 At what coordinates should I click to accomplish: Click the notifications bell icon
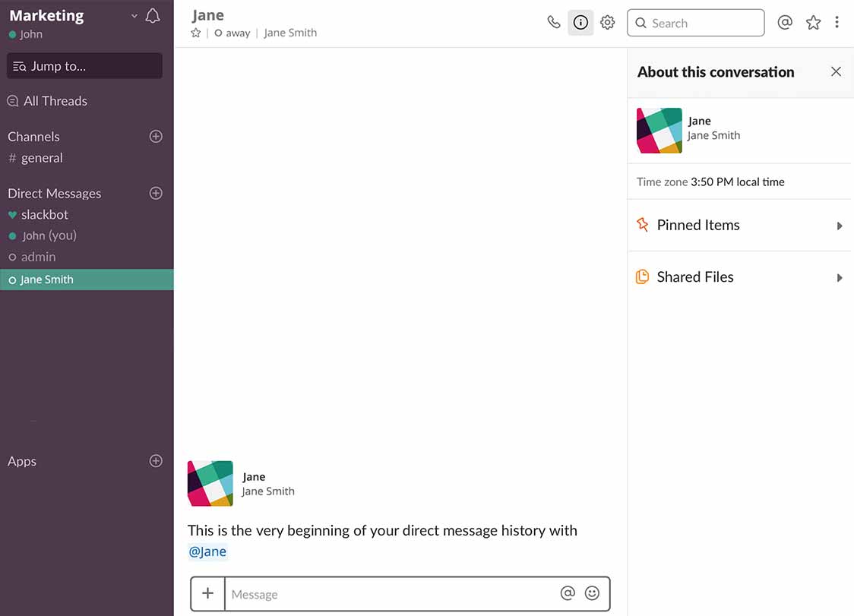coord(153,16)
